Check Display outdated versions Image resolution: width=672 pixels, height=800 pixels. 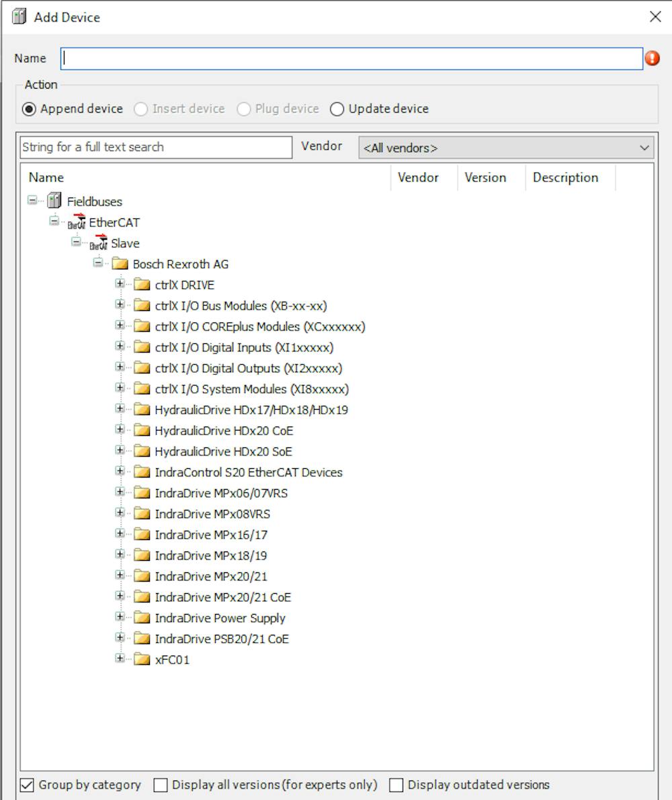coord(396,785)
